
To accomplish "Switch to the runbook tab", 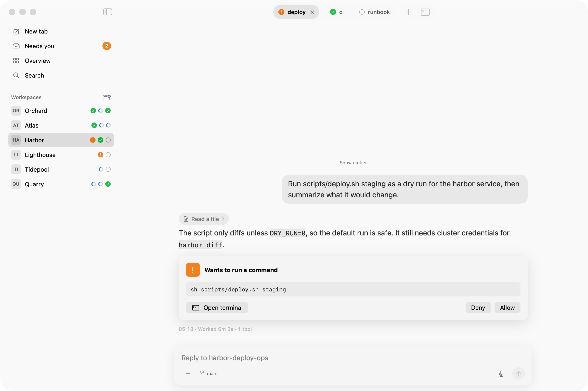I will point(374,12).
